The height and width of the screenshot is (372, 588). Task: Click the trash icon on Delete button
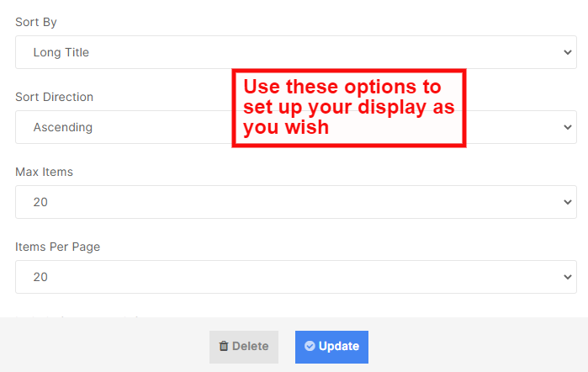224,347
